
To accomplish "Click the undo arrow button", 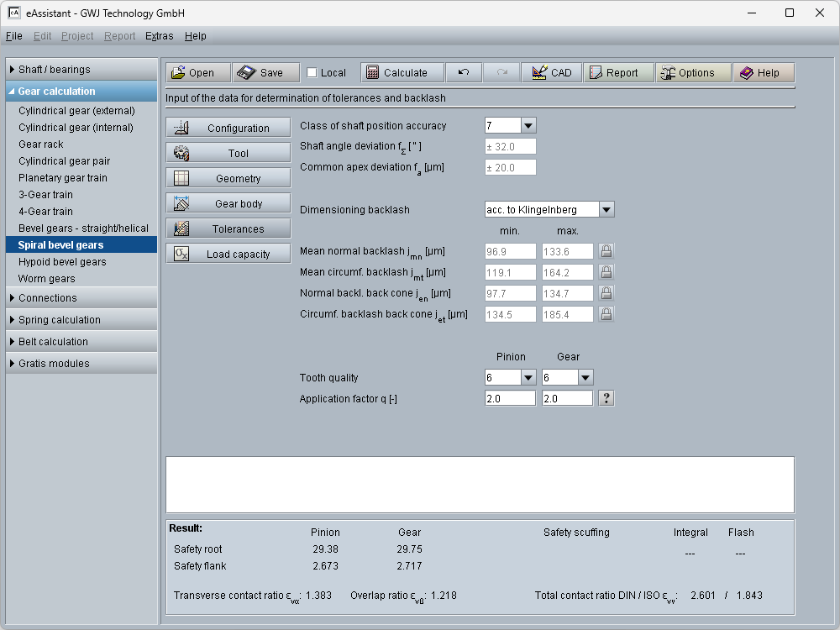I will [x=464, y=73].
